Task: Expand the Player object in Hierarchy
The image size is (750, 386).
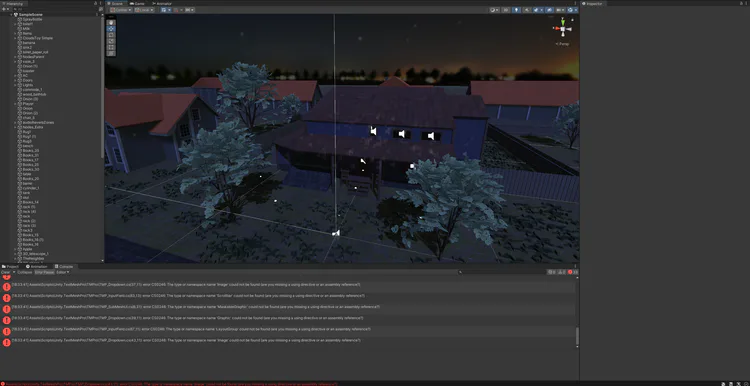Action: pos(16,104)
